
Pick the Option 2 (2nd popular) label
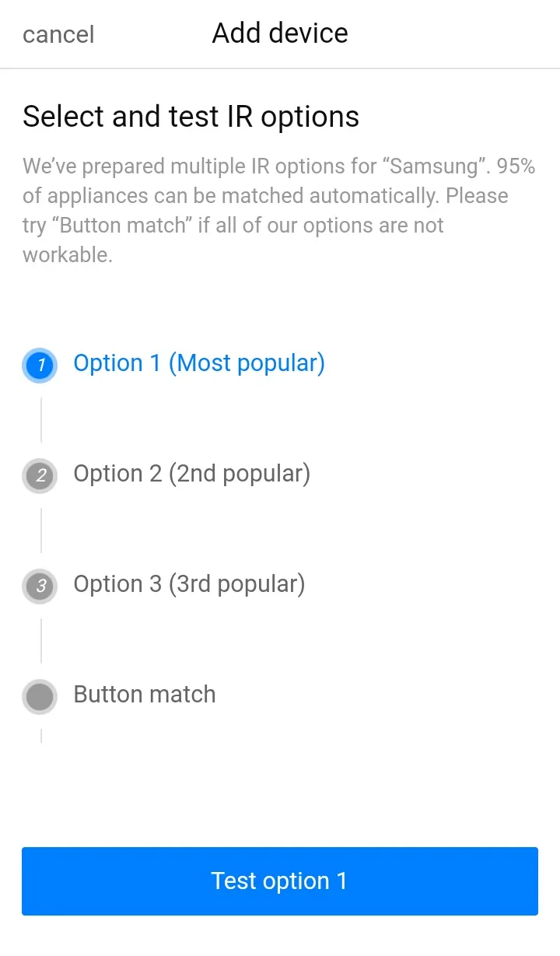tap(192, 474)
